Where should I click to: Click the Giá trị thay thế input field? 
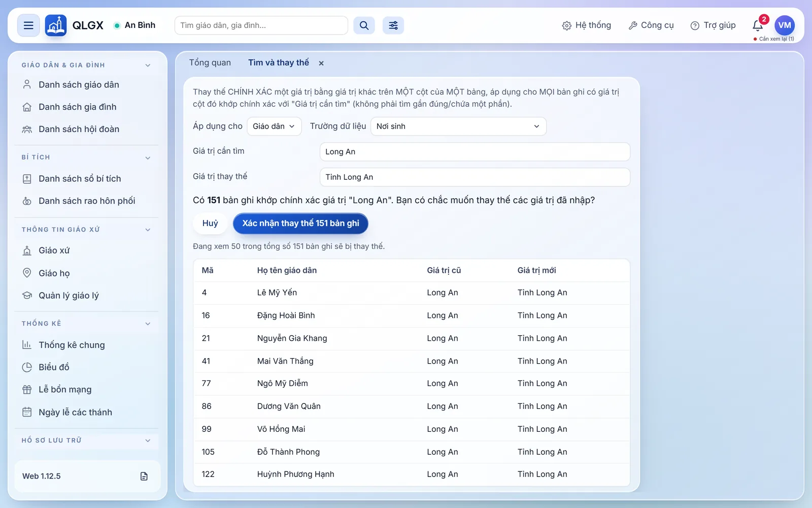[x=475, y=177]
